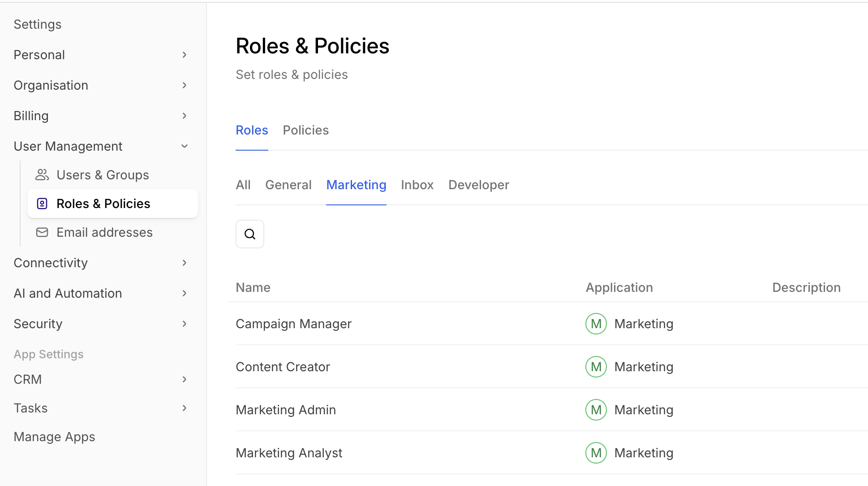Open the Manage Apps link
Screen dimensions: 868x486
tap(54, 437)
